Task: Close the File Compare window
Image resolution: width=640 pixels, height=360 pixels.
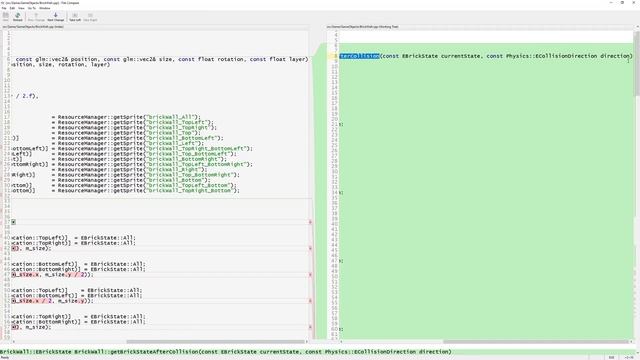Action: 634,2
